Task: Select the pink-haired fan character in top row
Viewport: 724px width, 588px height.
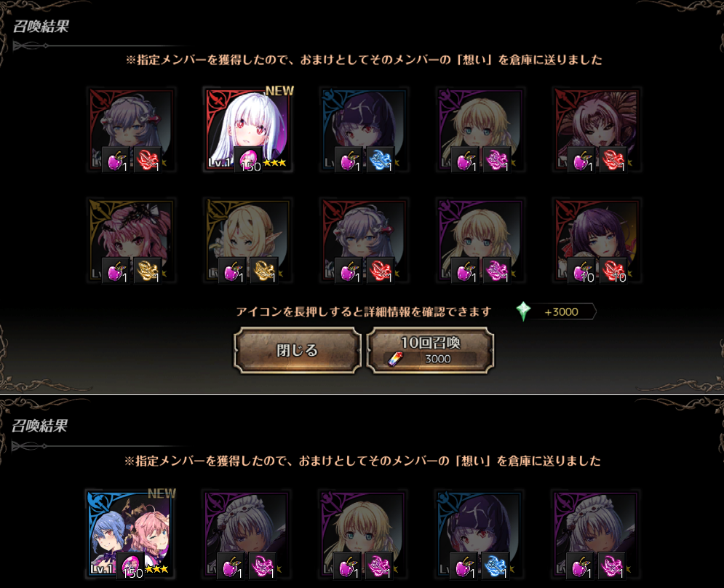Action: point(597,130)
